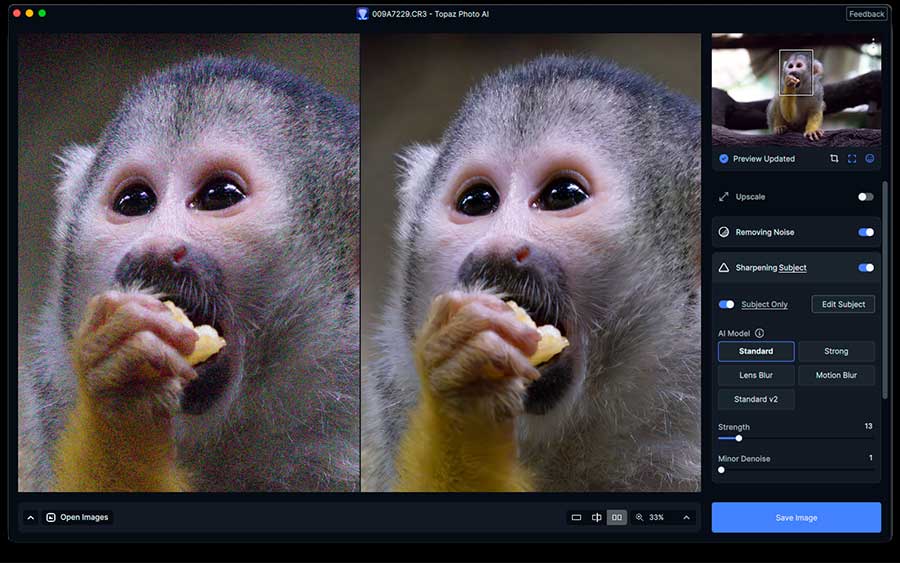Open the zoom level dropdown at 33%
Screen dimensions: 900x563
point(686,517)
